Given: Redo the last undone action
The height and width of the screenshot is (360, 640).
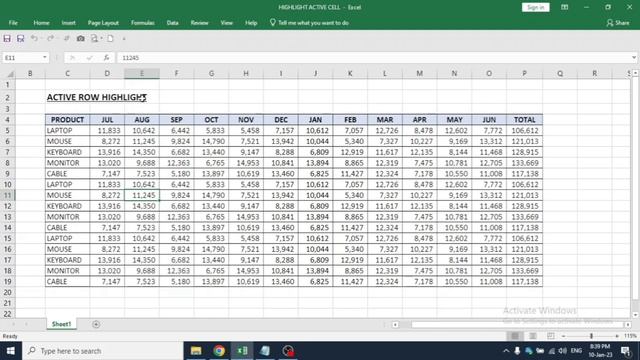Looking at the screenshot, I should point(50,39).
